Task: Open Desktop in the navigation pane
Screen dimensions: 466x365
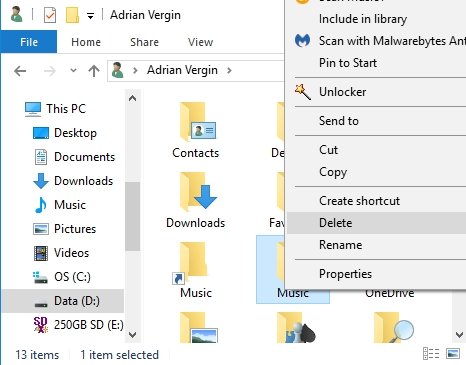Action: [65, 133]
